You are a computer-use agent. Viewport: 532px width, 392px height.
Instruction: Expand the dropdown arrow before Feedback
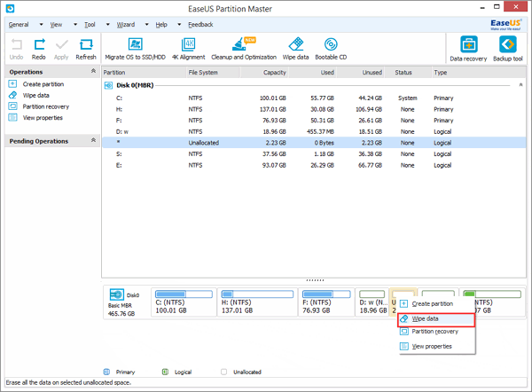[179, 25]
